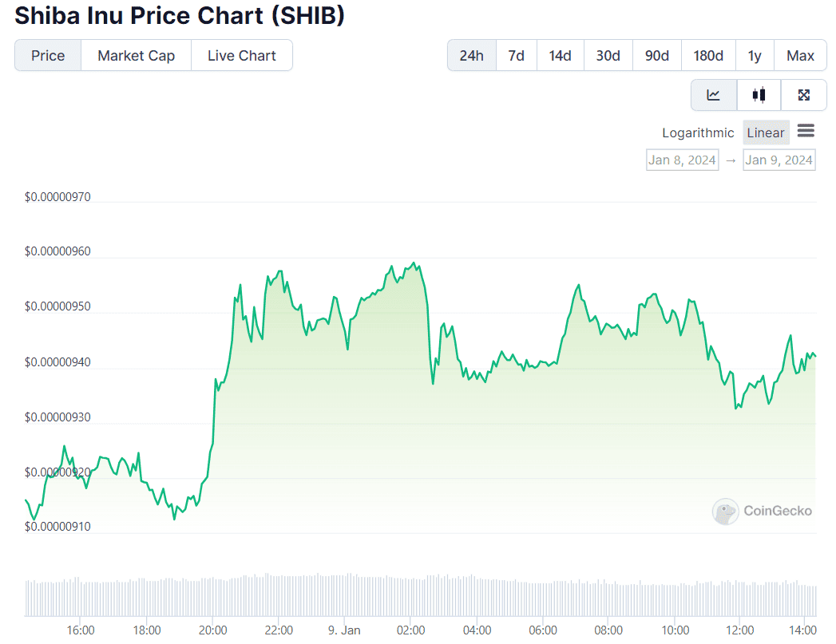Switch to candlestick chart icon
Screen dimensions: 836x644
tap(759, 95)
